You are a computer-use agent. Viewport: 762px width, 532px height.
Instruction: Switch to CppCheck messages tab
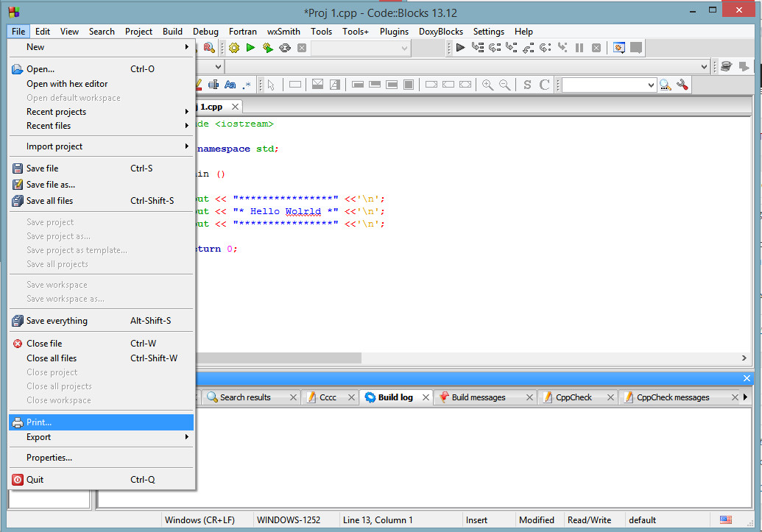[x=673, y=397]
